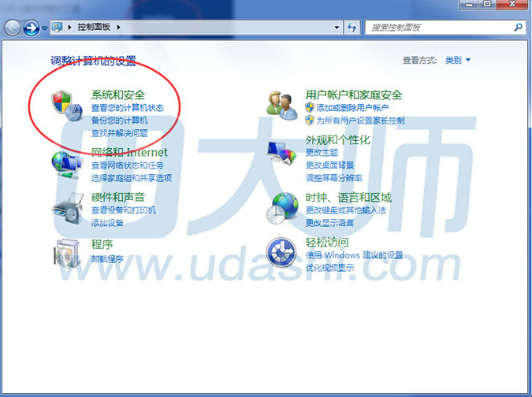Viewport: 532px width, 397px height.
Task: Click the User Accounts and Family Safety icon
Action: click(281, 106)
